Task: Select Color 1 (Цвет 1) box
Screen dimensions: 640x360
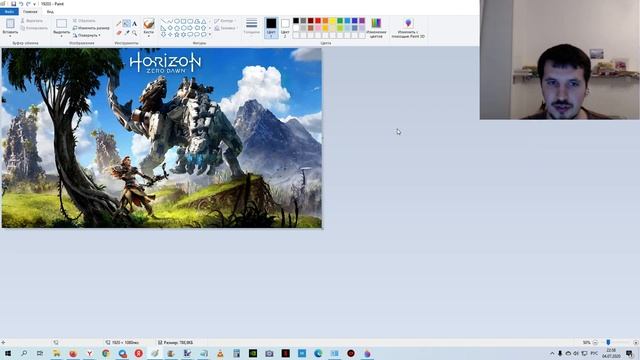Action: (x=271, y=28)
